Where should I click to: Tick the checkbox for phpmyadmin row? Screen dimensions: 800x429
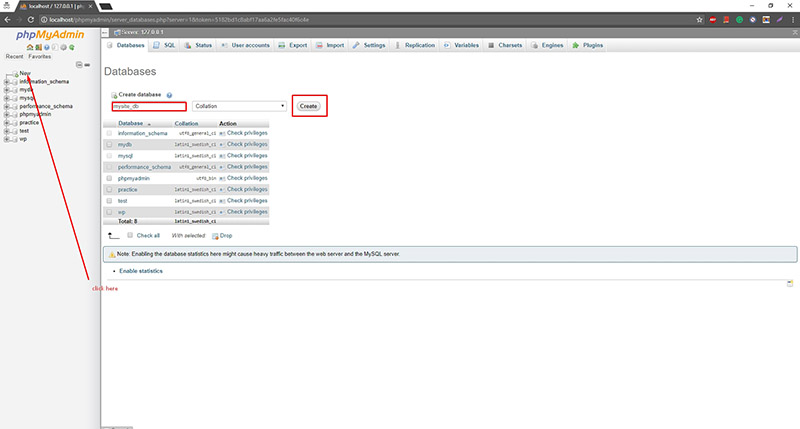[109, 178]
